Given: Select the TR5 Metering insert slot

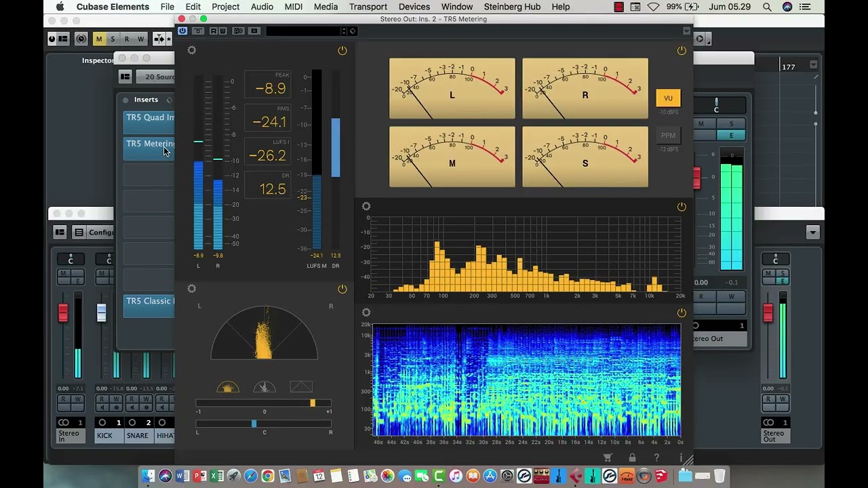Looking at the screenshot, I should (149, 148).
